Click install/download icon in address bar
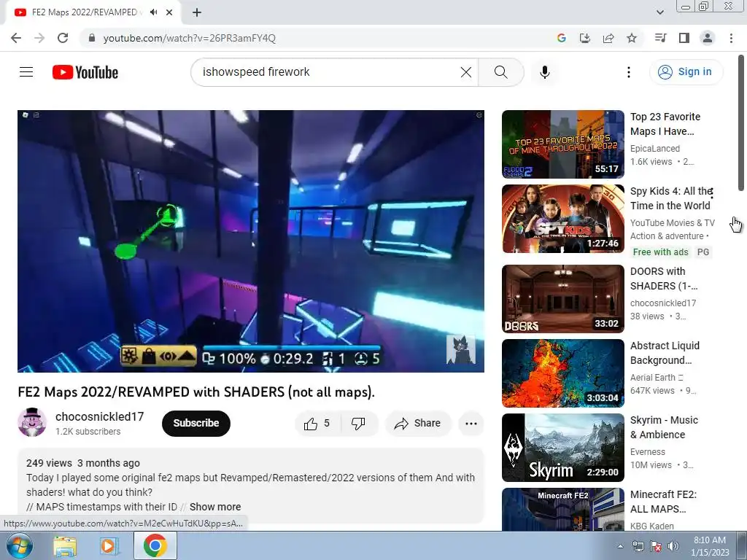This screenshot has width=747, height=560. [584, 38]
